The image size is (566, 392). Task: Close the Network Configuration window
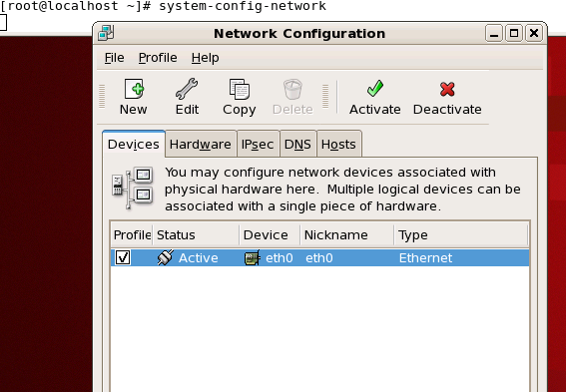click(x=534, y=34)
